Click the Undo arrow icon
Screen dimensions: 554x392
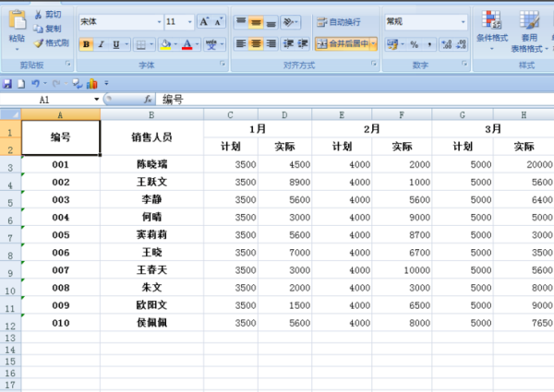click(x=35, y=84)
